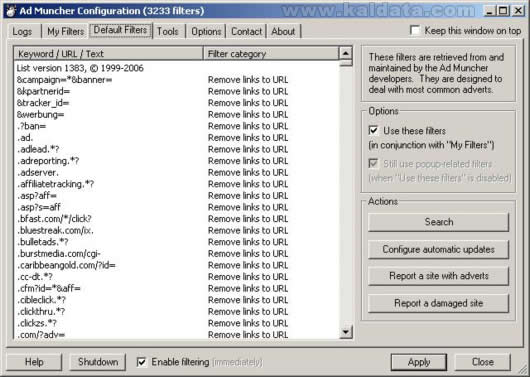This screenshot has height=377, width=530.
Task: Click the filter list scrollbar thumb
Action: tap(346, 63)
